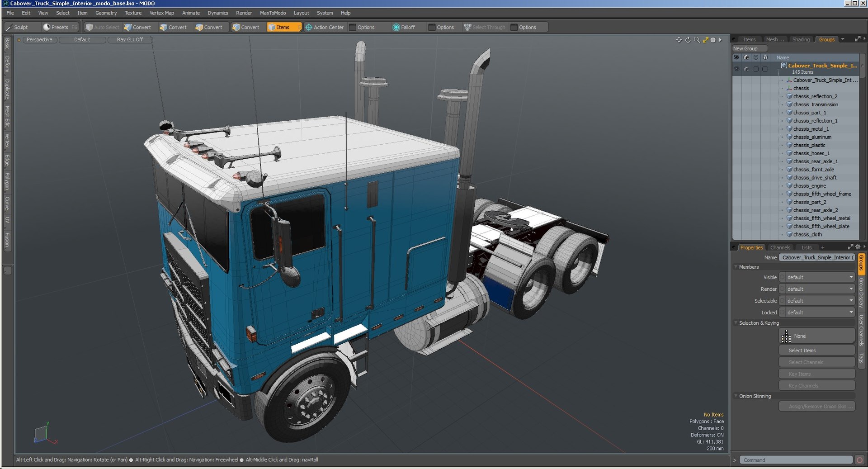Image resolution: width=868 pixels, height=469 pixels.
Task: Toggle Falloff Options checkbox
Action: (x=432, y=27)
